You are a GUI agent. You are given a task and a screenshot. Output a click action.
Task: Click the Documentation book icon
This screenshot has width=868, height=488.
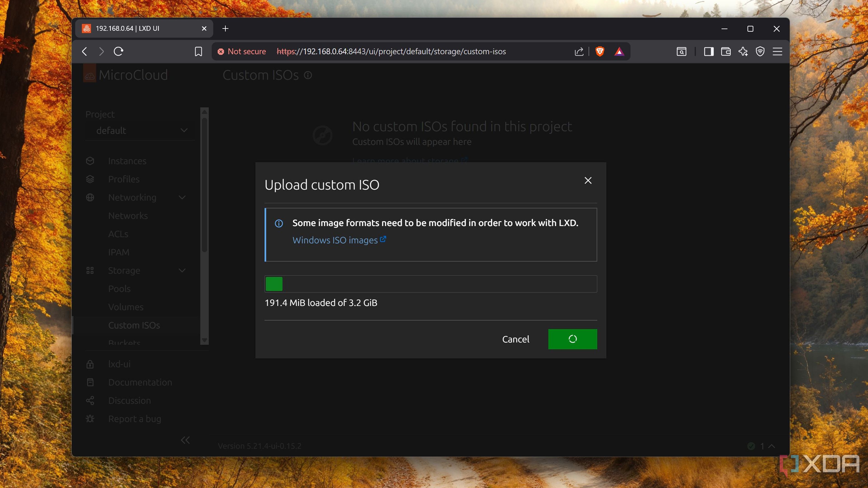pos(90,382)
